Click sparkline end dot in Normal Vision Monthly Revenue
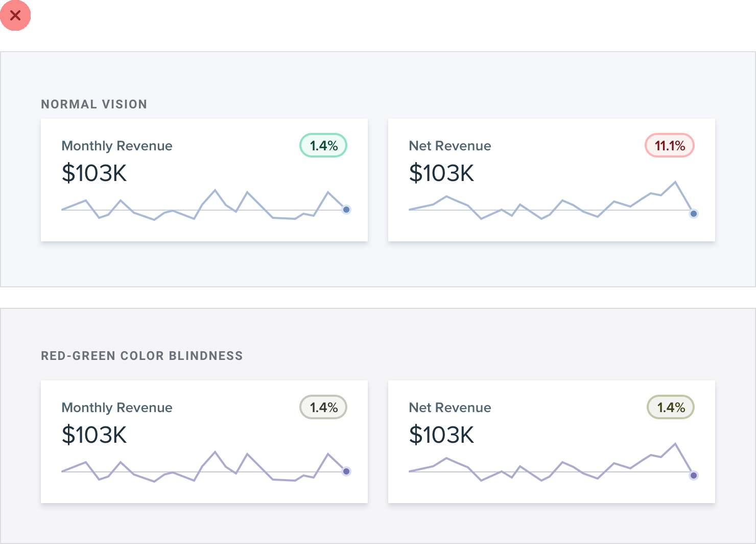756x544 pixels. coord(346,210)
